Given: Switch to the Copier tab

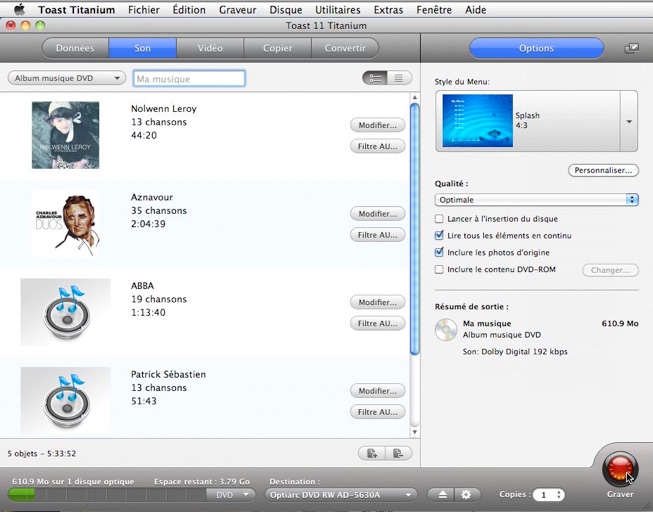Looking at the screenshot, I should coord(277,48).
